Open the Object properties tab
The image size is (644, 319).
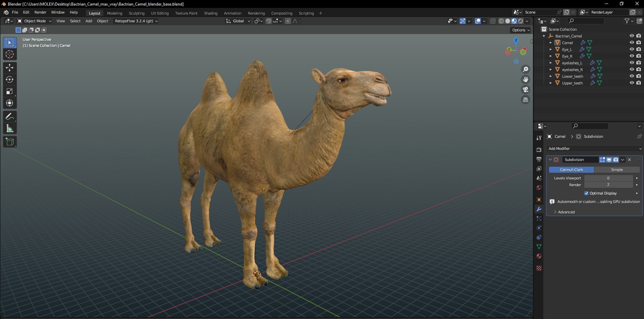pos(539,199)
